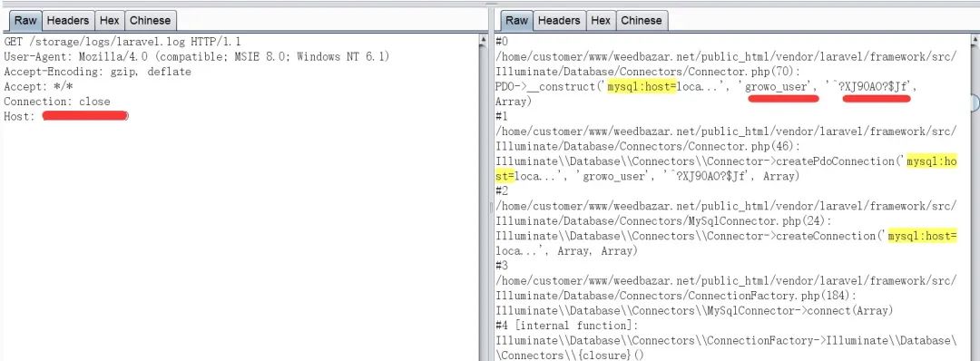Click the GET /storage/logs/laravel.log request line

coord(122,42)
